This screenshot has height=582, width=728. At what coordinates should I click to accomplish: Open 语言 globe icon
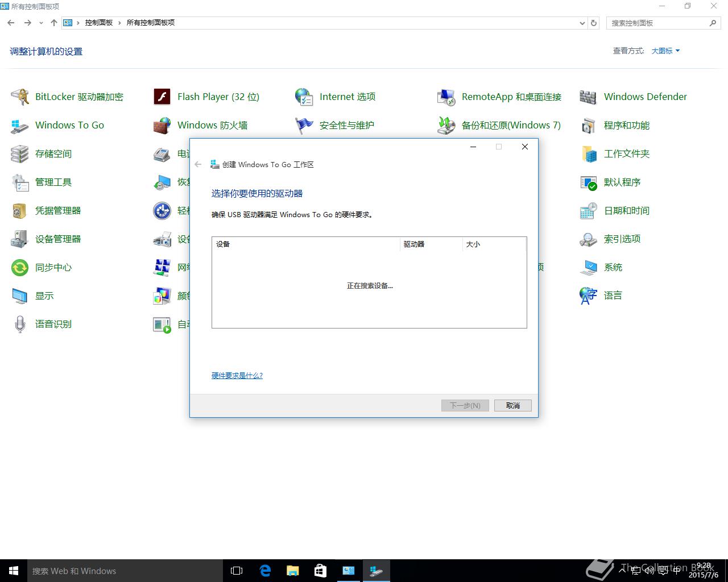click(589, 296)
